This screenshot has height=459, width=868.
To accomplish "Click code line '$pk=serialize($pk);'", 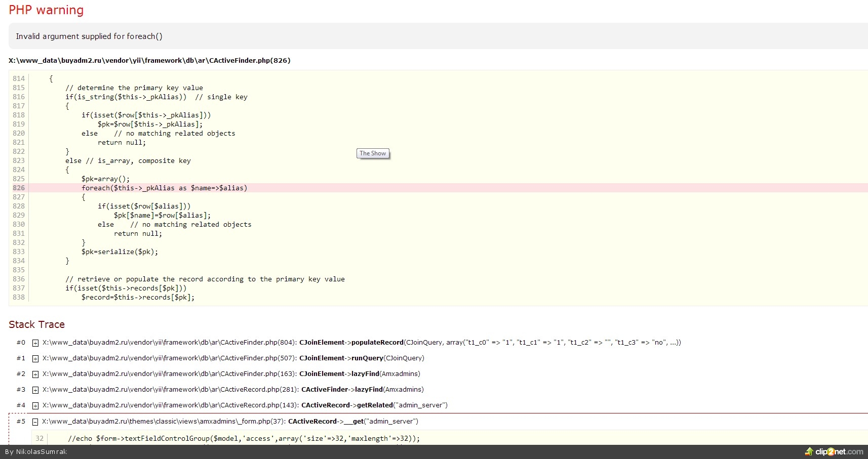I will point(120,252).
